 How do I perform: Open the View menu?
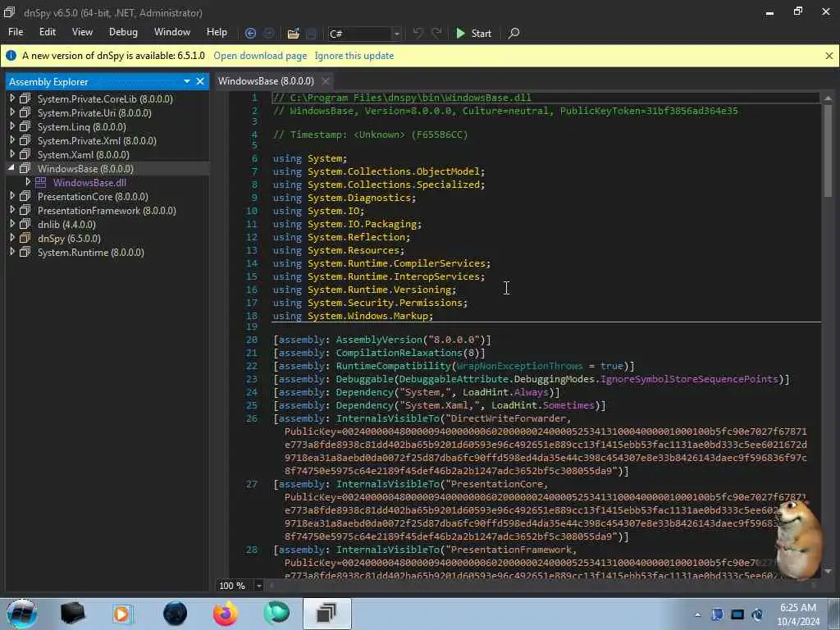point(82,32)
